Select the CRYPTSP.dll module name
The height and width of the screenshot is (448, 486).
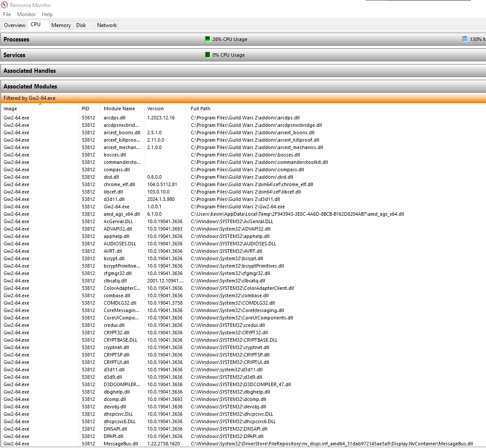(x=117, y=355)
